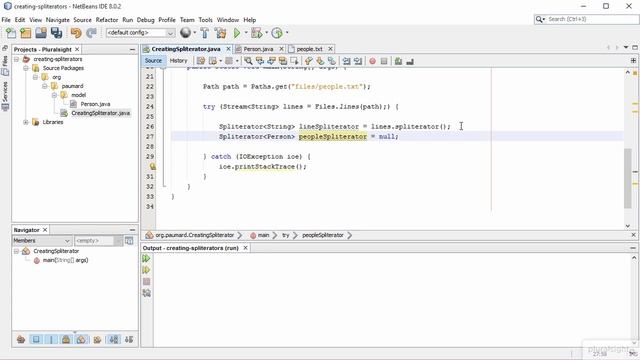Collapse the model package node
Screen dimensions: 640x360
pos(54,95)
